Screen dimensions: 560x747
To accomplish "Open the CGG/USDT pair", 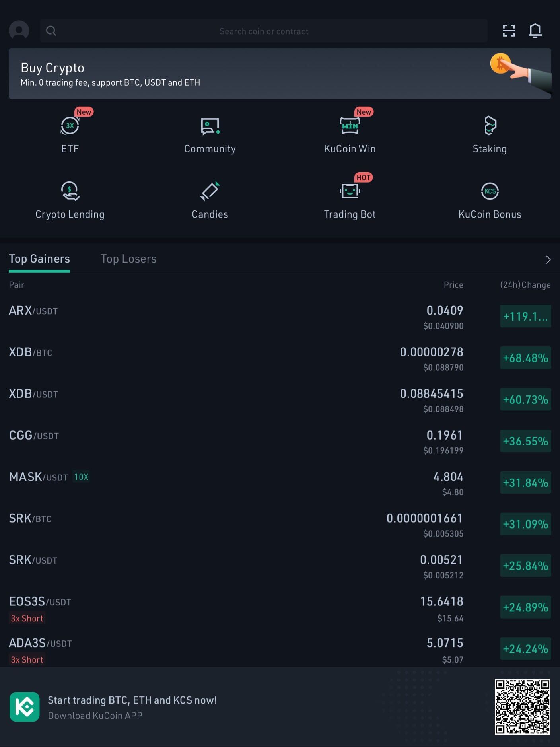I will tap(280, 441).
